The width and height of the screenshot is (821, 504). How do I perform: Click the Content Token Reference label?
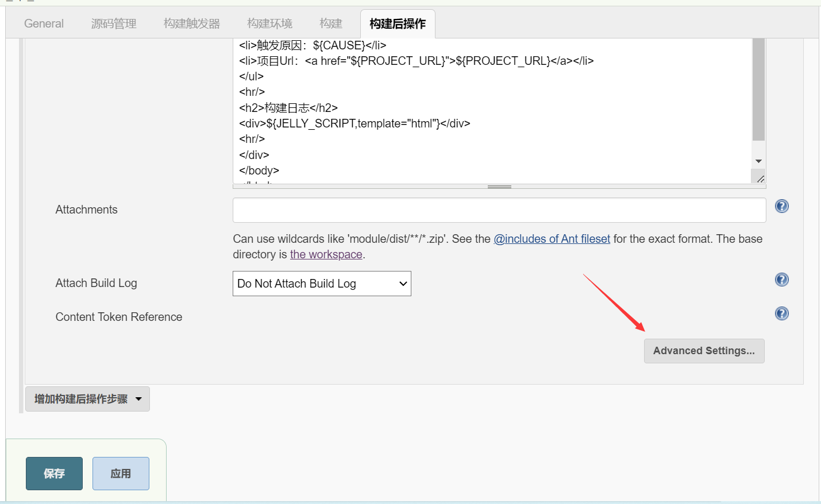pyautogui.click(x=119, y=317)
